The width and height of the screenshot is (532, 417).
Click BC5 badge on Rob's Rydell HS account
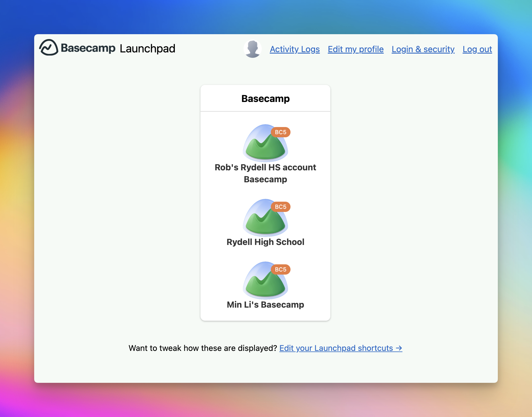281,132
